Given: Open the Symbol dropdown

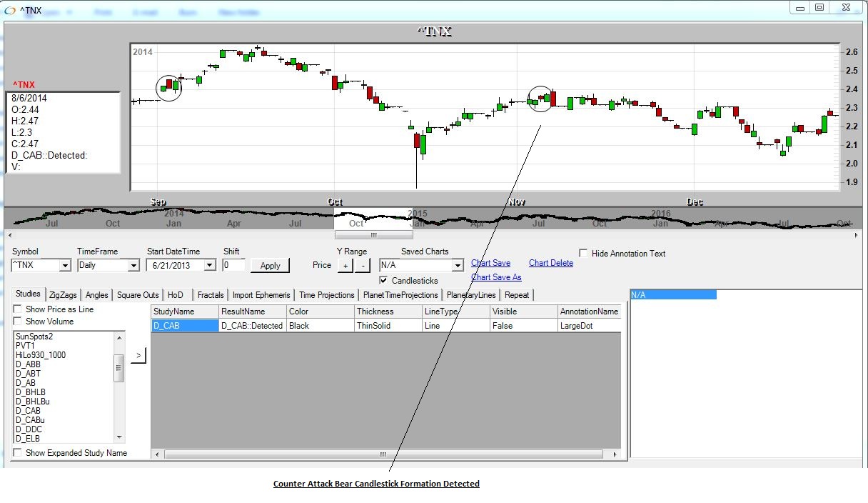Looking at the screenshot, I should (65, 266).
